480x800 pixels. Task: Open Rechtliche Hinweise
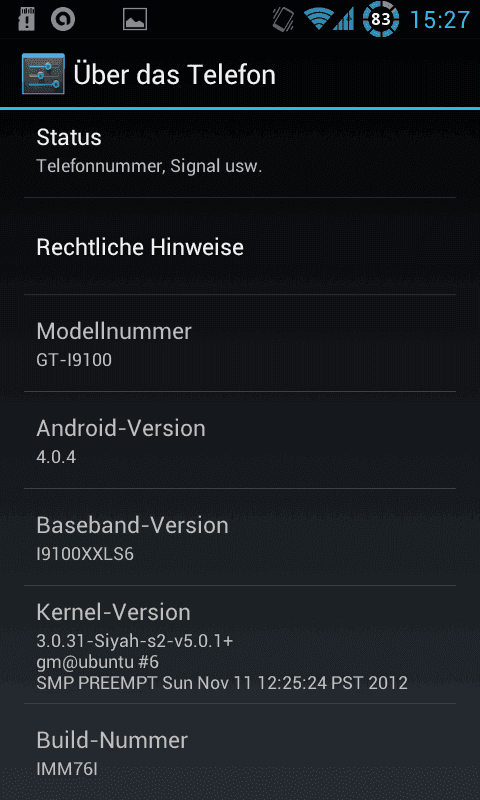(x=240, y=246)
